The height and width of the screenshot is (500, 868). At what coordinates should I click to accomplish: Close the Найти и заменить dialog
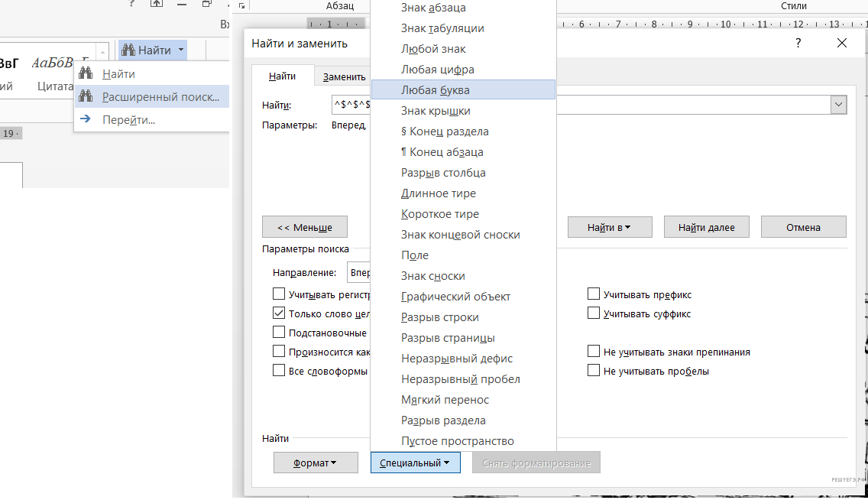point(842,44)
